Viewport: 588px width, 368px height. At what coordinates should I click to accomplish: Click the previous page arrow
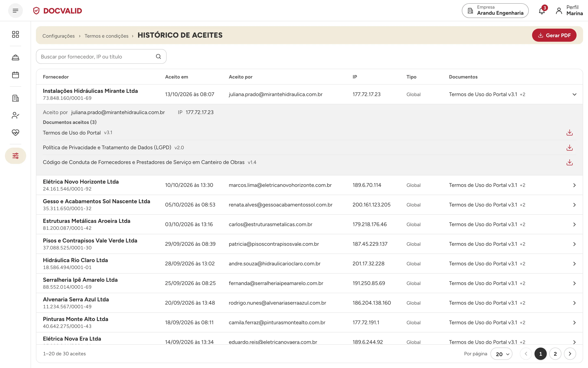point(526,354)
